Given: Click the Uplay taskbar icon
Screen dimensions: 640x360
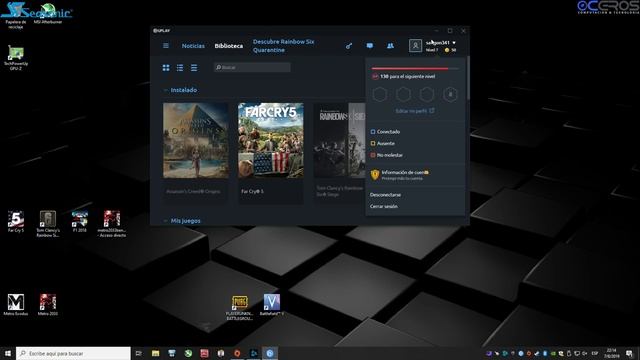Looking at the screenshot, I should point(270,353).
